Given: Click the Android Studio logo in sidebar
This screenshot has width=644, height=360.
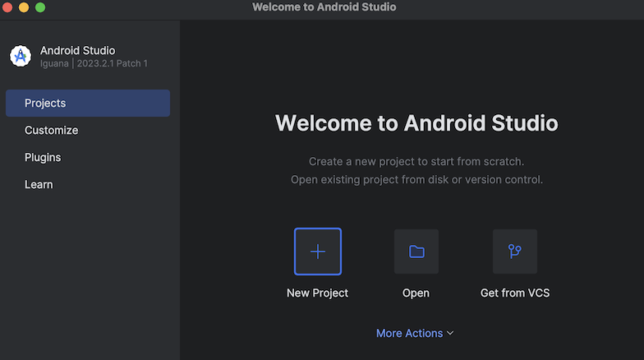Looking at the screenshot, I should click(21, 56).
